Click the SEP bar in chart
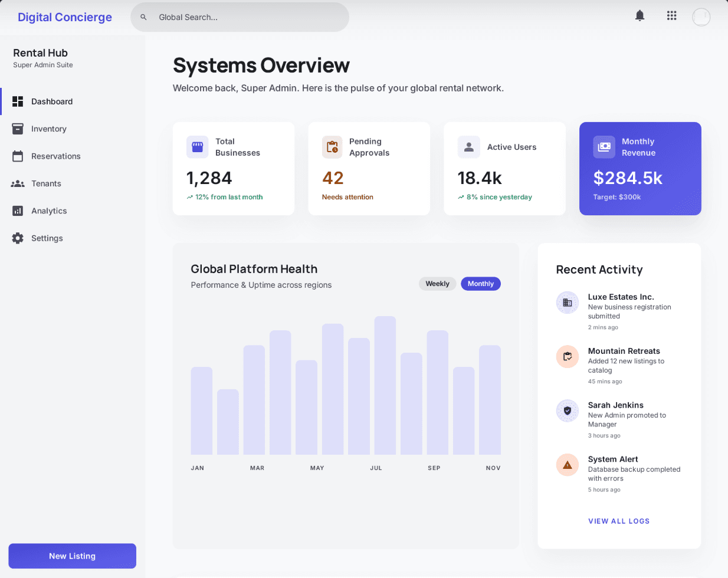 click(437, 393)
